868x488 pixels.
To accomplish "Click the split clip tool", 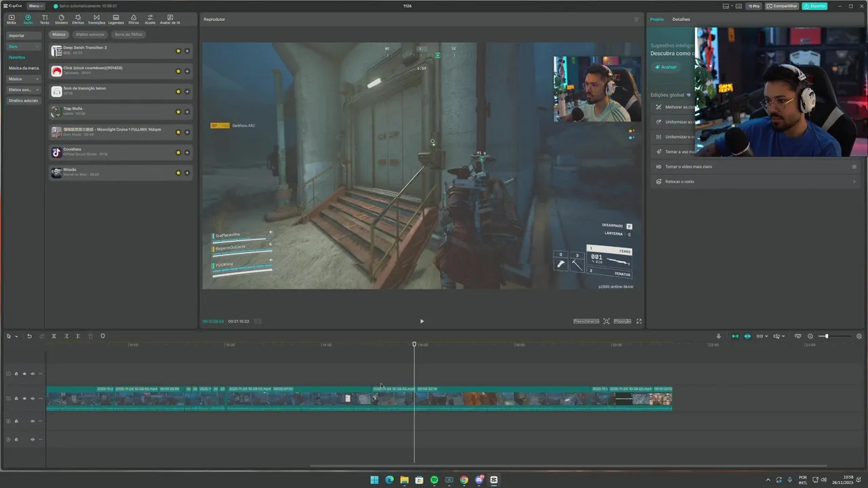I will pyautogui.click(x=54, y=336).
